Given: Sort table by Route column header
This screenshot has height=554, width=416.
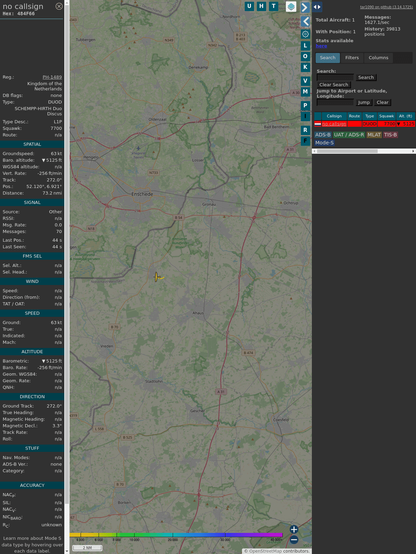Looking at the screenshot, I should pyautogui.click(x=355, y=116).
